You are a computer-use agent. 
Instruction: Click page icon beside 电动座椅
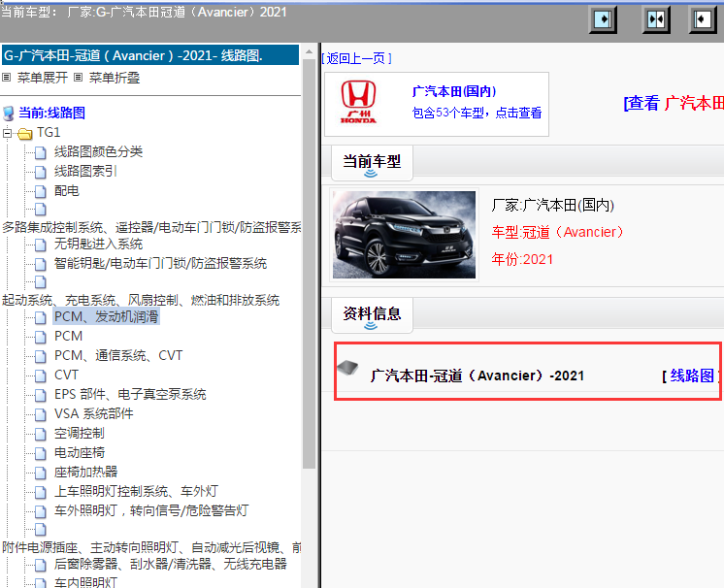pyautogui.click(x=41, y=453)
